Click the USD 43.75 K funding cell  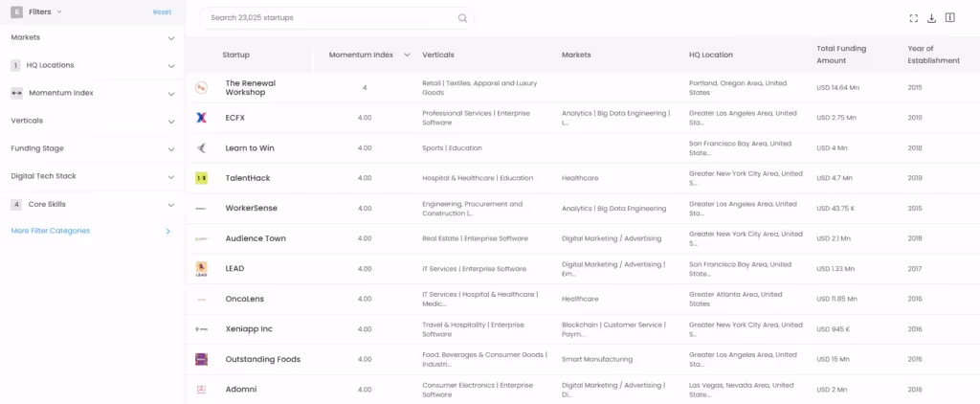coord(836,209)
